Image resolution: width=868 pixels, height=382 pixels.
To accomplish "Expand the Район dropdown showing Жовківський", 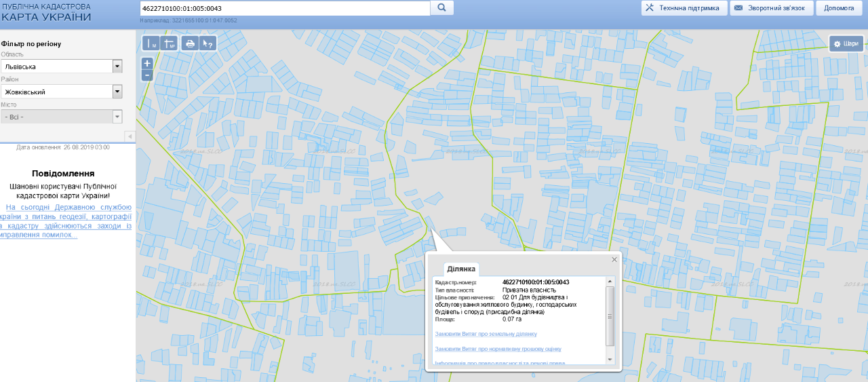I will point(117,92).
